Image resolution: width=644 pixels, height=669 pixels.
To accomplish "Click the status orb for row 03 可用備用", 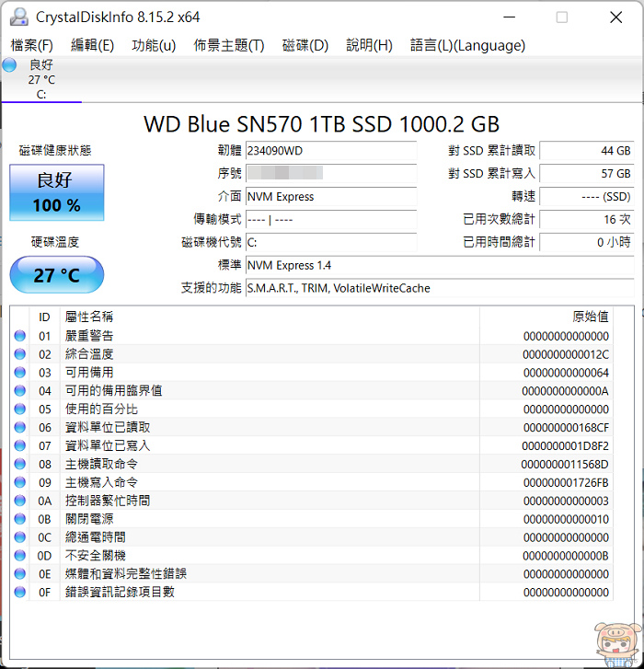I will coord(19,373).
